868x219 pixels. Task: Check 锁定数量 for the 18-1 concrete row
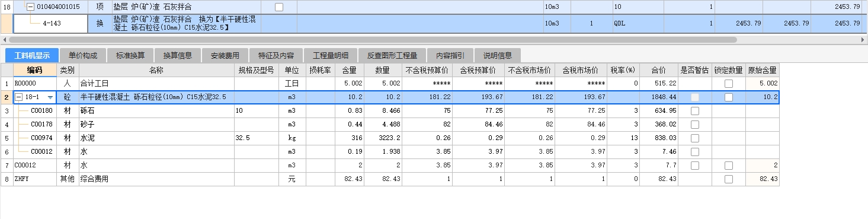point(729,97)
